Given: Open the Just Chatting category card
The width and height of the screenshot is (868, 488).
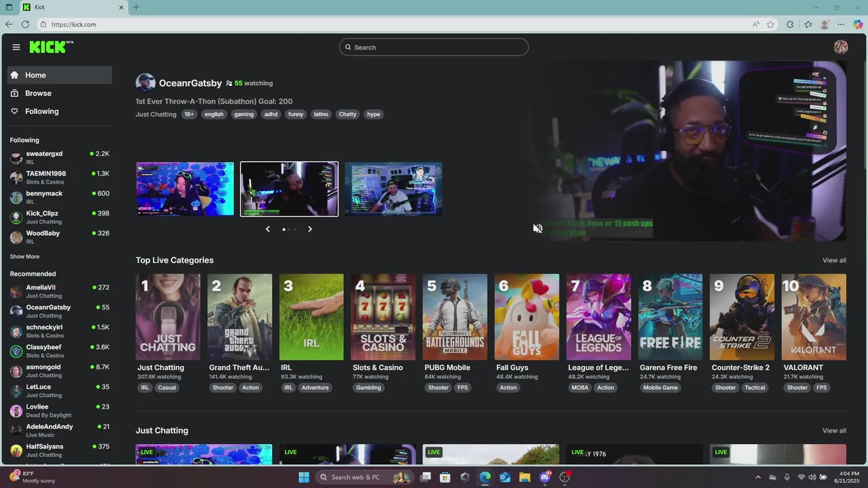Looking at the screenshot, I should pyautogui.click(x=168, y=317).
